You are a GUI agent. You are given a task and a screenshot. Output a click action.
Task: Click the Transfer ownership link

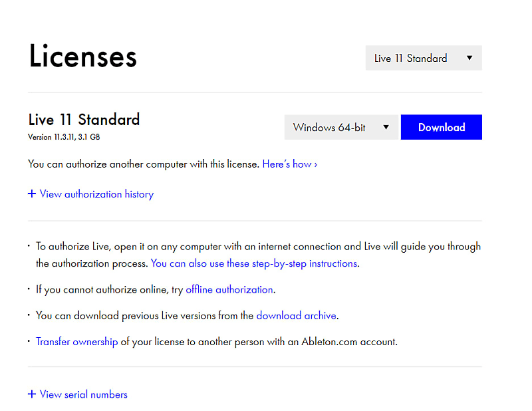(76, 342)
